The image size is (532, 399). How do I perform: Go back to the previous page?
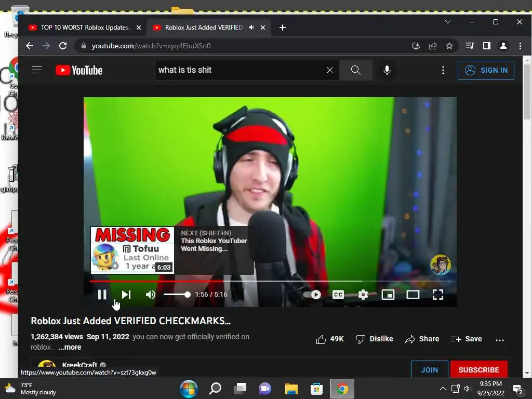coord(30,46)
